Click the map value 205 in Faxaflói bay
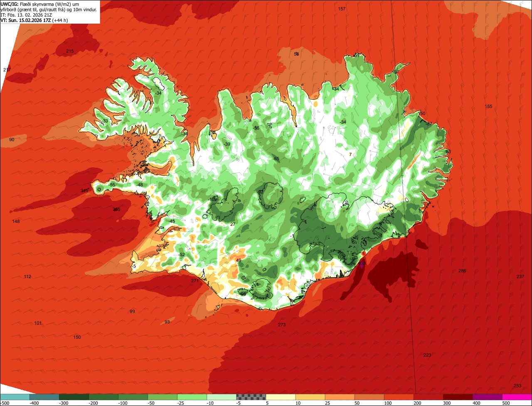This screenshot has width=532, height=406. (x=116, y=209)
